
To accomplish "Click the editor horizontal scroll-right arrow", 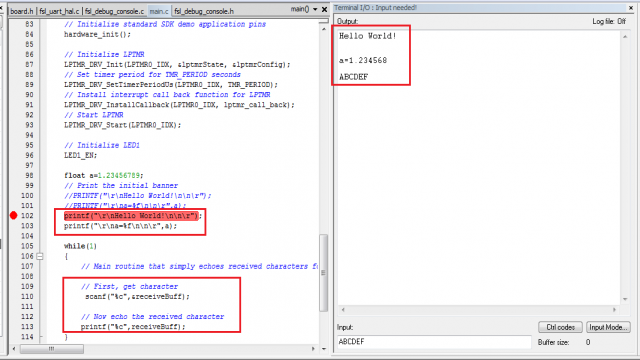I will point(313,349).
